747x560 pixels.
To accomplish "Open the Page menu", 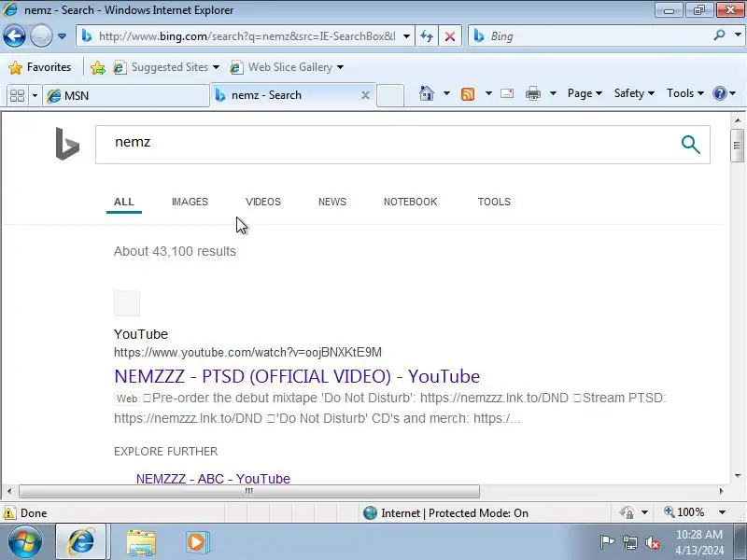I will [585, 93].
